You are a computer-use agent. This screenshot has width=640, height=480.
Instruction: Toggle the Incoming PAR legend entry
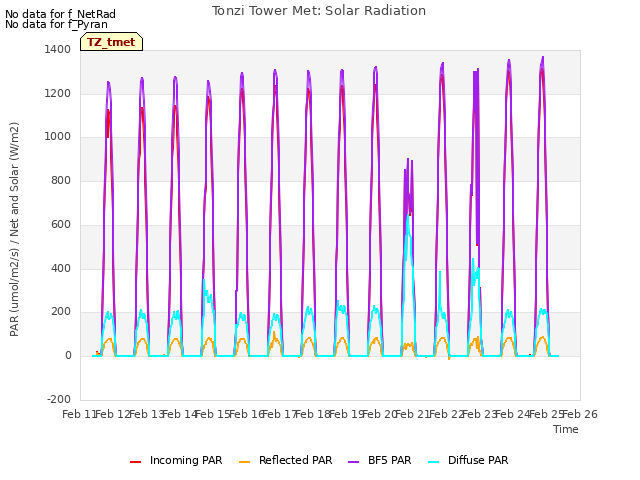[x=176, y=460]
